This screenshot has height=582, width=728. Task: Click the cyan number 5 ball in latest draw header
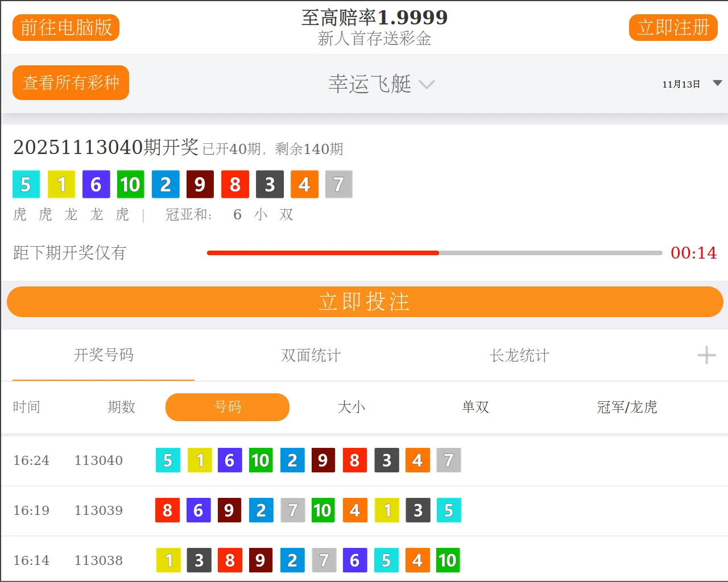(x=26, y=184)
